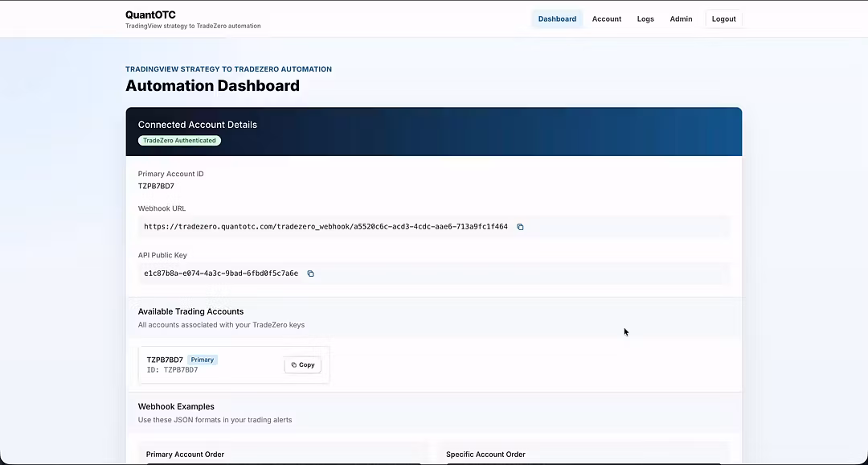Click the Logout button
This screenshot has width=868, height=465.
coord(723,19)
